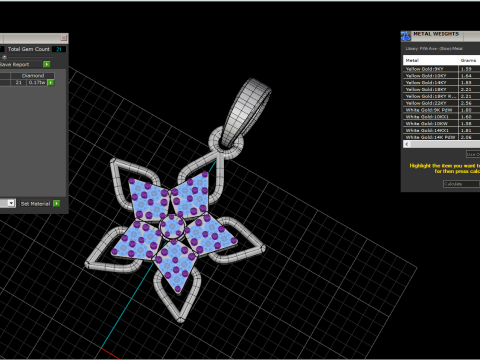Click the Metal Weights panel title
480x360 pixels.
pos(436,34)
